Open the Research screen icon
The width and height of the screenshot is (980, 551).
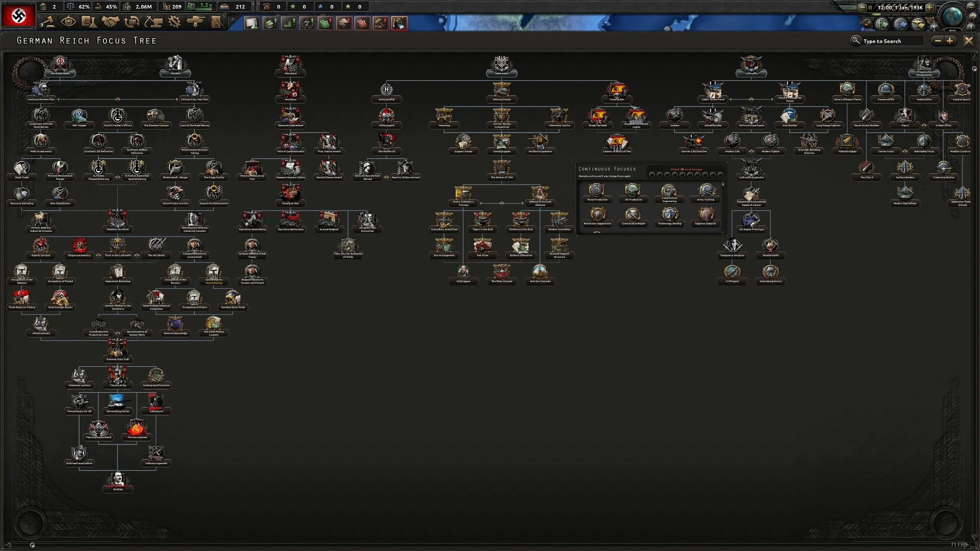pos(89,22)
